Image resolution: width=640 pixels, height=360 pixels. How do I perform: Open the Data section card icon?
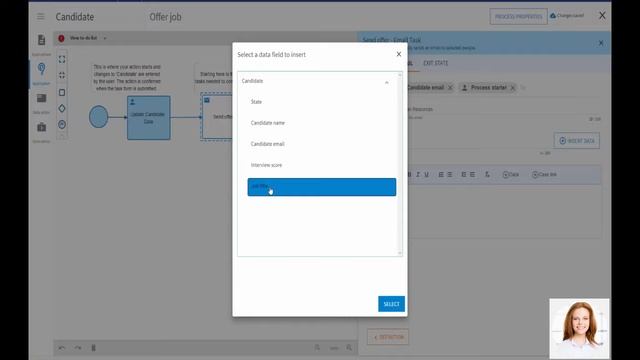pyautogui.click(x=41, y=98)
